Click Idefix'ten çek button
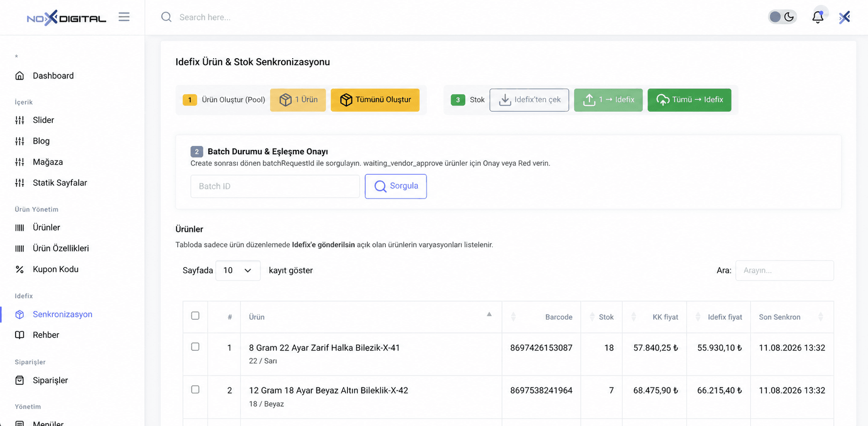The image size is (868, 426). click(x=529, y=100)
